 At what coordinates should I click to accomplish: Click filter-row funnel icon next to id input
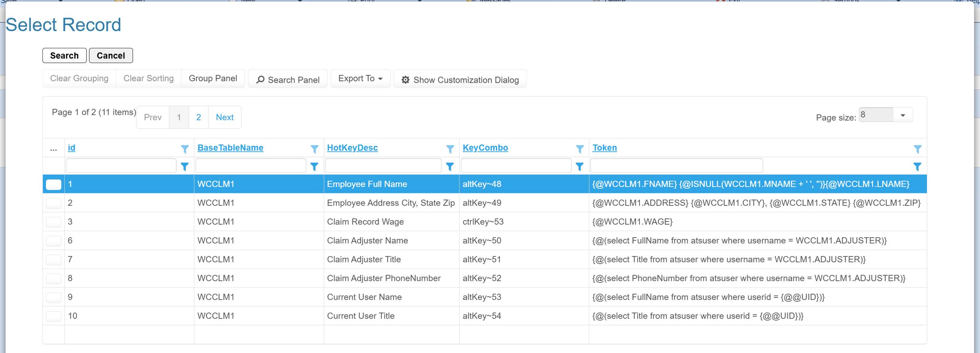[x=185, y=167]
